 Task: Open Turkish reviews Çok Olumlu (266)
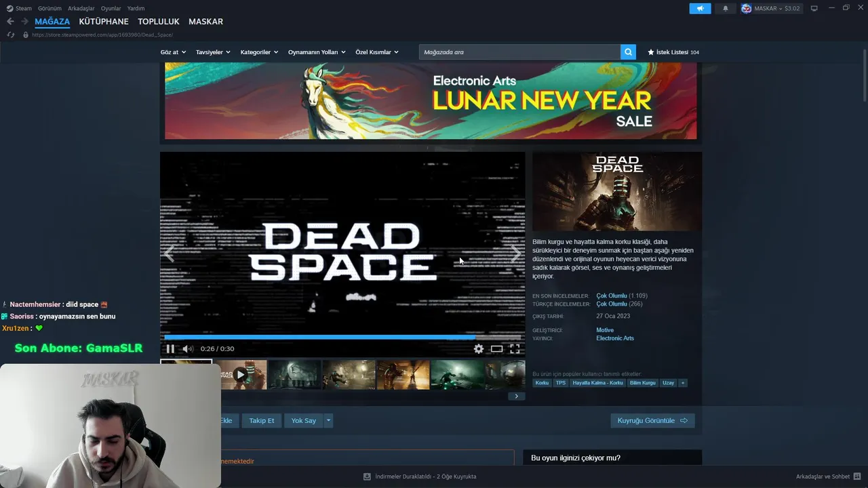point(619,304)
